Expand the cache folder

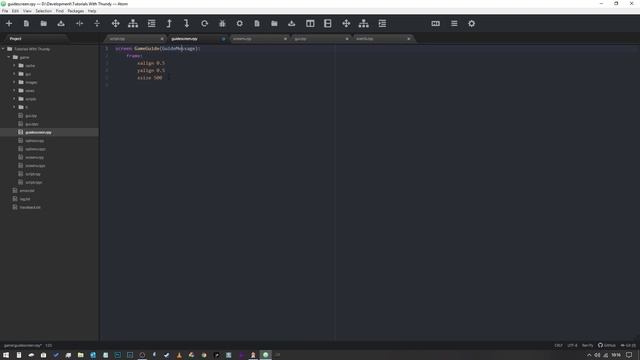[14, 65]
